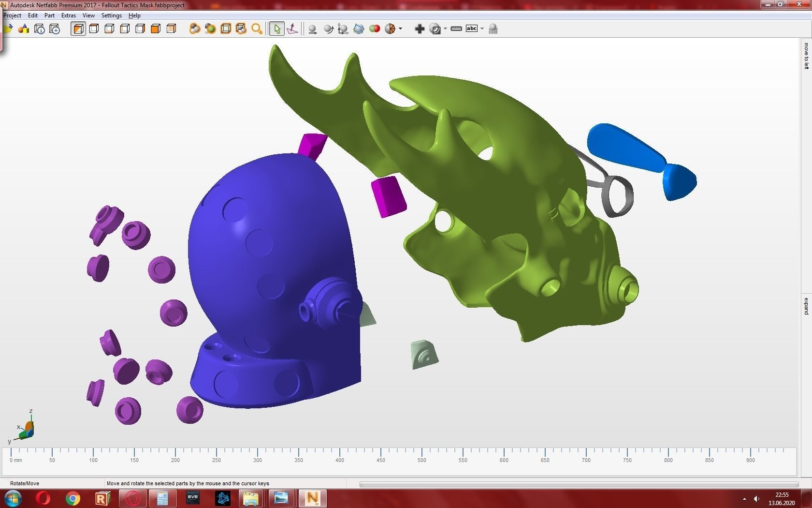Choose the align-to-bottom-plane tool
812x508 pixels.
click(x=292, y=29)
